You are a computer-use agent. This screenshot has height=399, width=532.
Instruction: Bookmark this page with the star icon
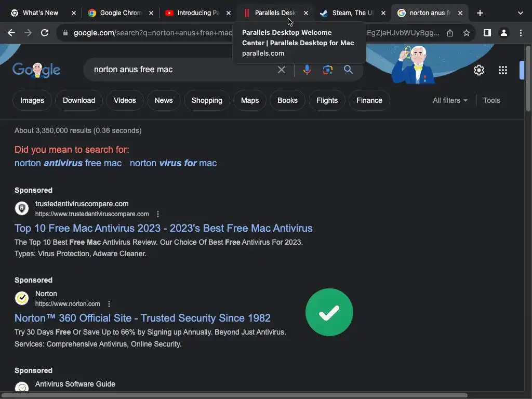(467, 33)
